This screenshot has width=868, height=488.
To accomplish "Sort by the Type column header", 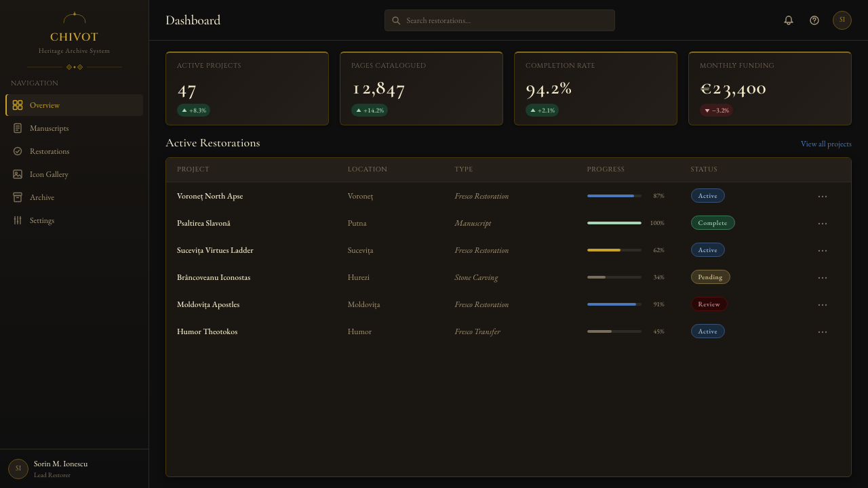I will pyautogui.click(x=464, y=169).
